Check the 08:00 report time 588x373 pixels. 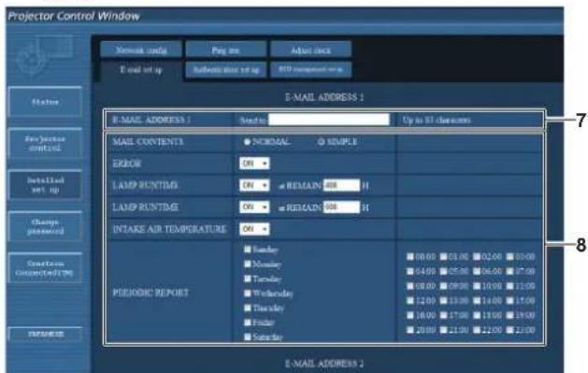[410, 286]
